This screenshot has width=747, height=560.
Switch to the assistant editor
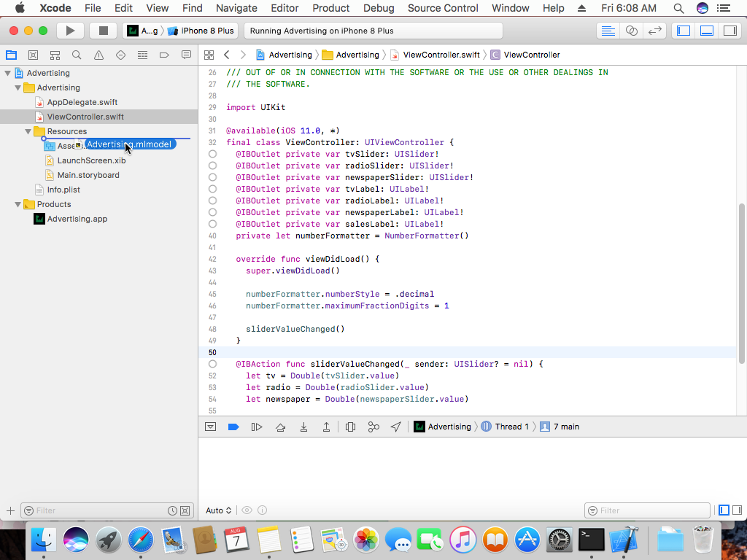click(631, 31)
